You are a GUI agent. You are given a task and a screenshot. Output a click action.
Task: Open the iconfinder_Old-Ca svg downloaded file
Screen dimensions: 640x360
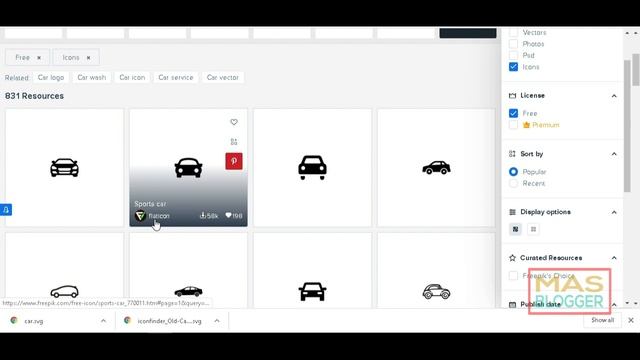coord(169,321)
